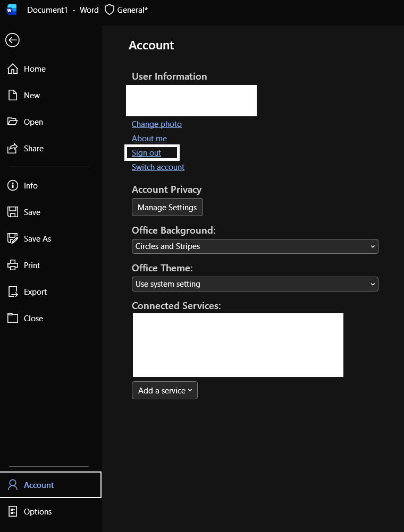
Task: Click the Manage Settings button
Action: click(x=167, y=207)
